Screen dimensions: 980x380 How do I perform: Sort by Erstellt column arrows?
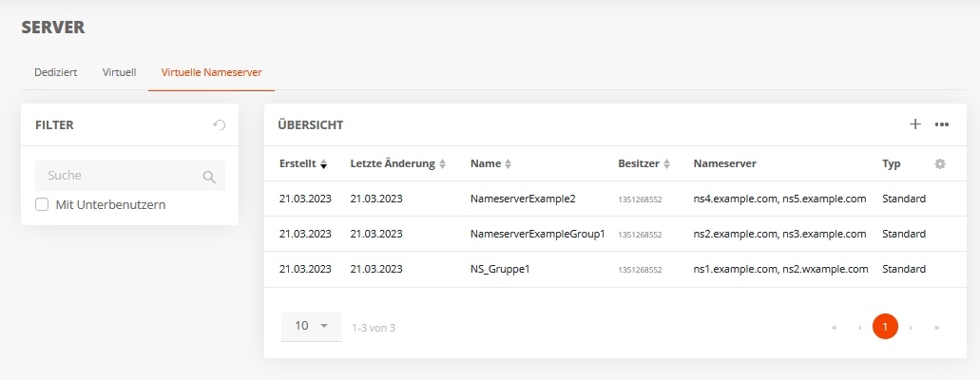(x=323, y=163)
